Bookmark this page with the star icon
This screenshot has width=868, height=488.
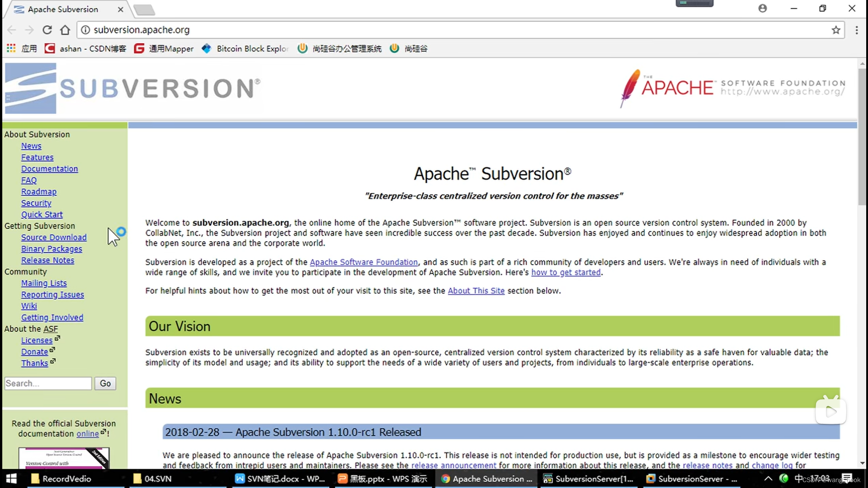pos(835,30)
